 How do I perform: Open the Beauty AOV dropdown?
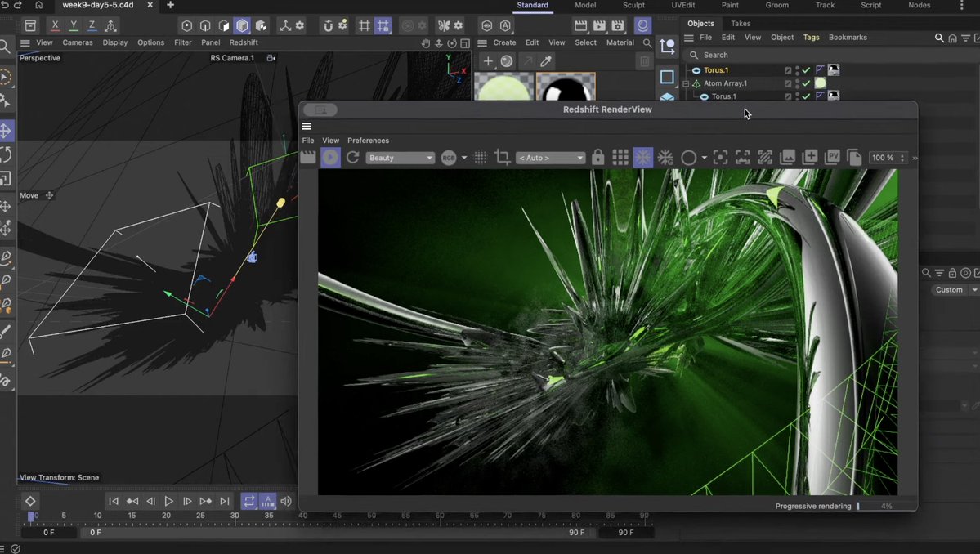click(400, 158)
